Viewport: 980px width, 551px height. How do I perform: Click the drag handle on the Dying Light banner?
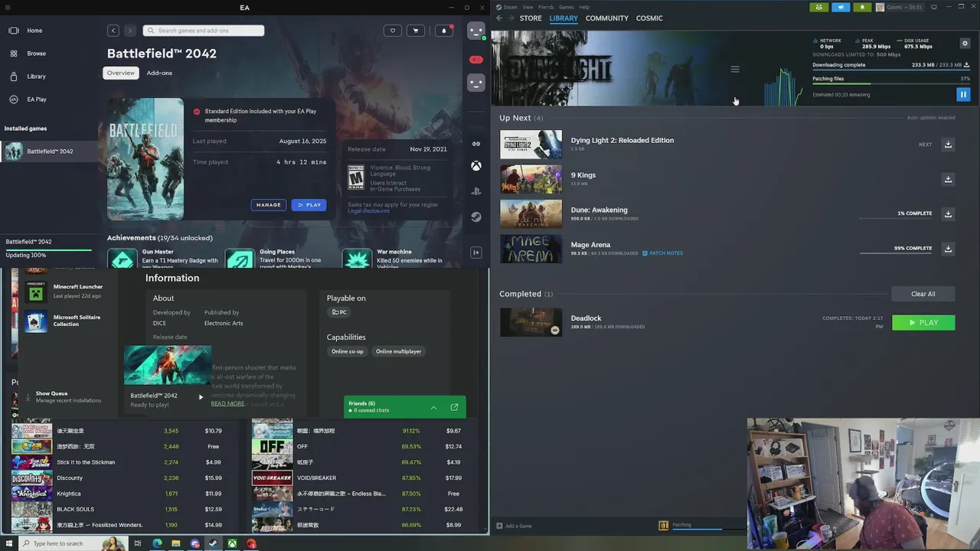[x=735, y=69]
